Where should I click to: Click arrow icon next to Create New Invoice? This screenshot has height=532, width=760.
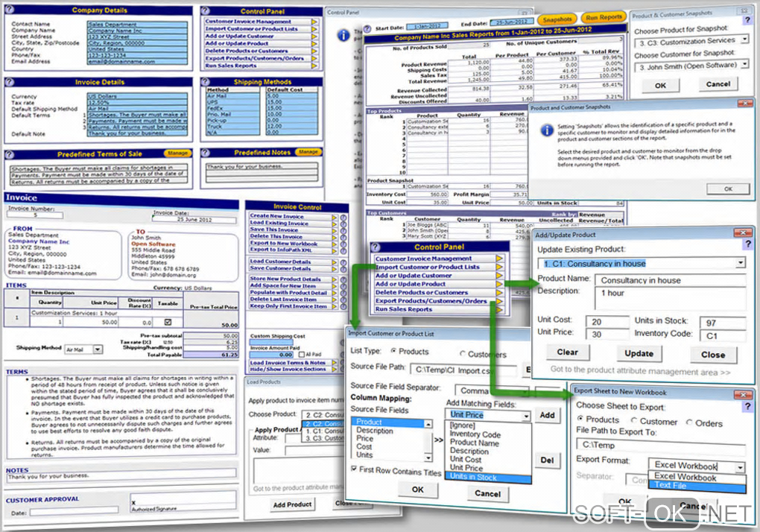[335, 217]
